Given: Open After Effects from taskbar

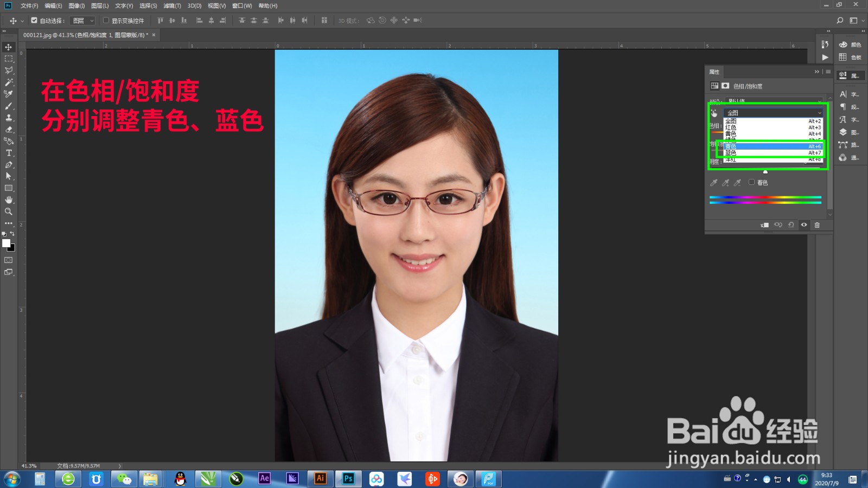Looking at the screenshot, I should tap(264, 478).
